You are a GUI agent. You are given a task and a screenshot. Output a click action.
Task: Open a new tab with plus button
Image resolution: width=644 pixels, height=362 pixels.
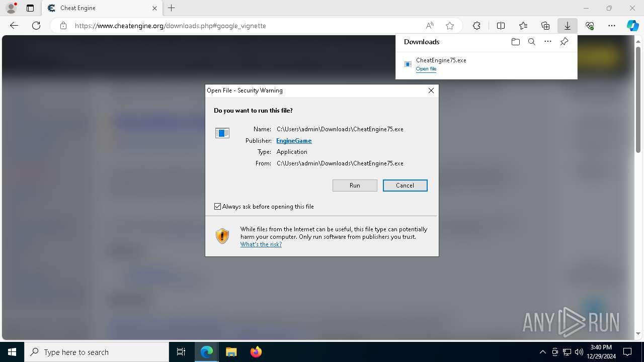click(x=172, y=8)
